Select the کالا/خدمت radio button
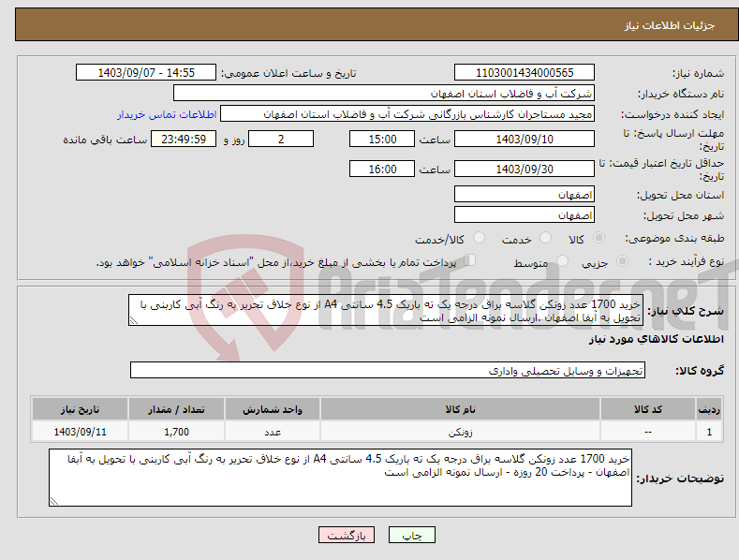This screenshot has height=560, width=739. (479, 238)
